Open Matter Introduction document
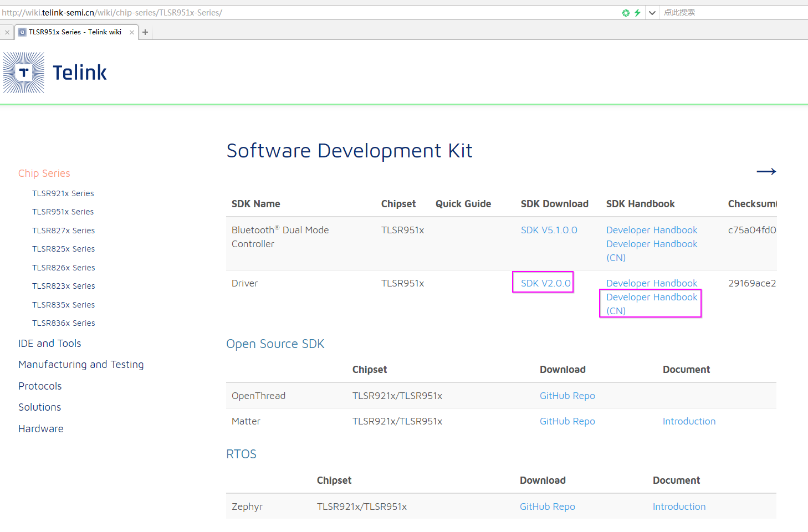808x532 pixels. coord(689,421)
